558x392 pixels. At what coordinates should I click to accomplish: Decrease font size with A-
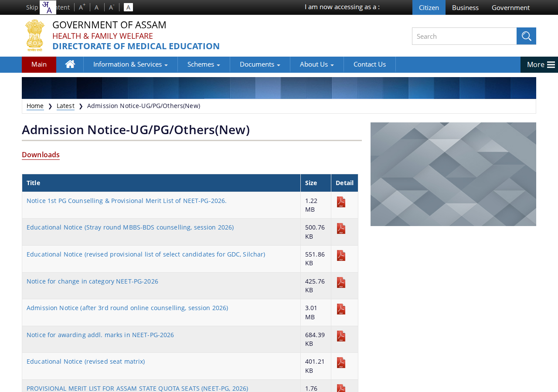tap(112, 7)
